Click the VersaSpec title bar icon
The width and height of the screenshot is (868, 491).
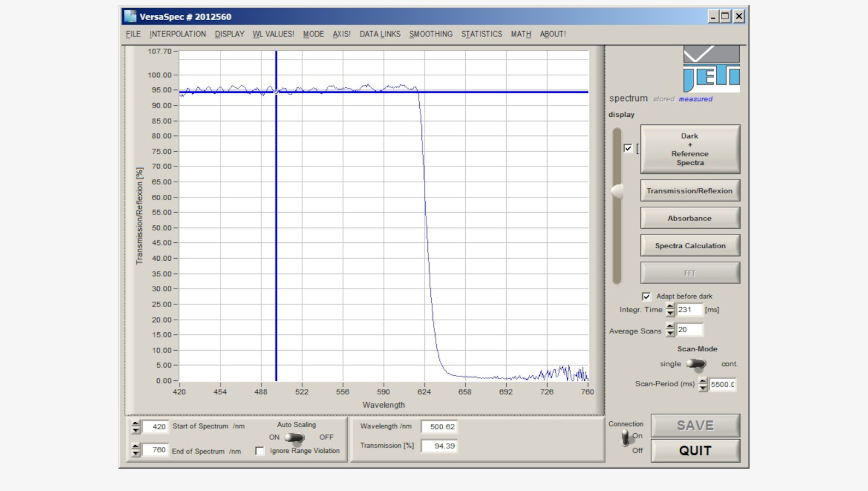pos(130,16)
